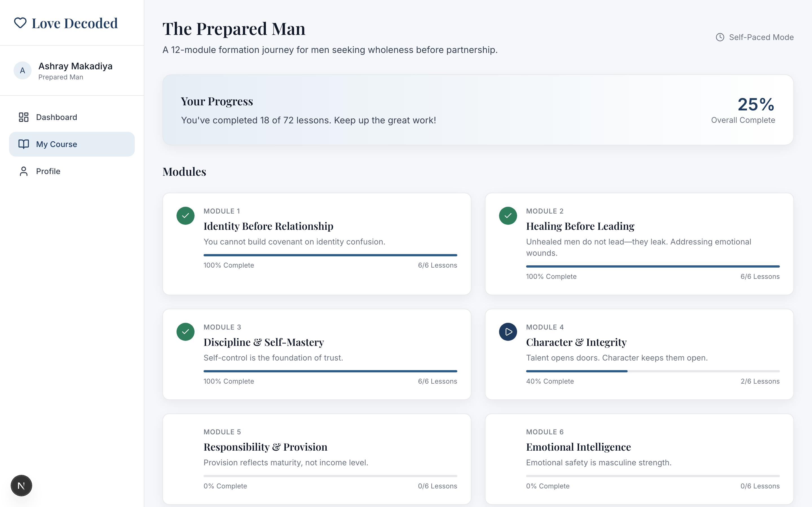Click the green checkmark on Module 2
This screenshot has width=812, height=507.
point(508,215)
